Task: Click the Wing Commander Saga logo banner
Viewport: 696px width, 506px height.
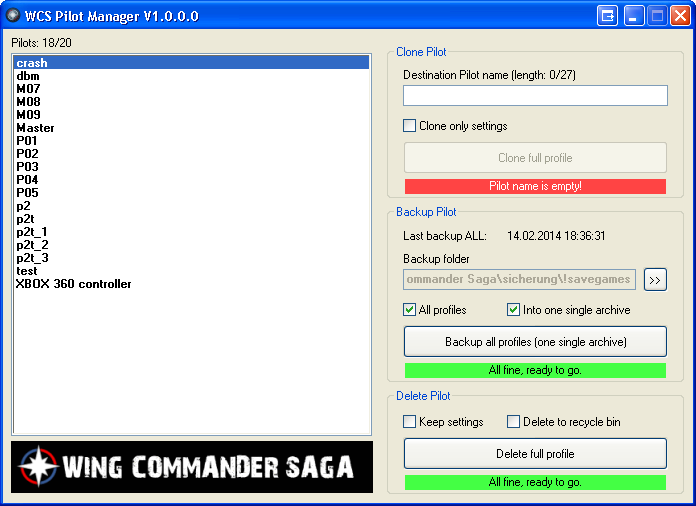Action: point(192,467)
